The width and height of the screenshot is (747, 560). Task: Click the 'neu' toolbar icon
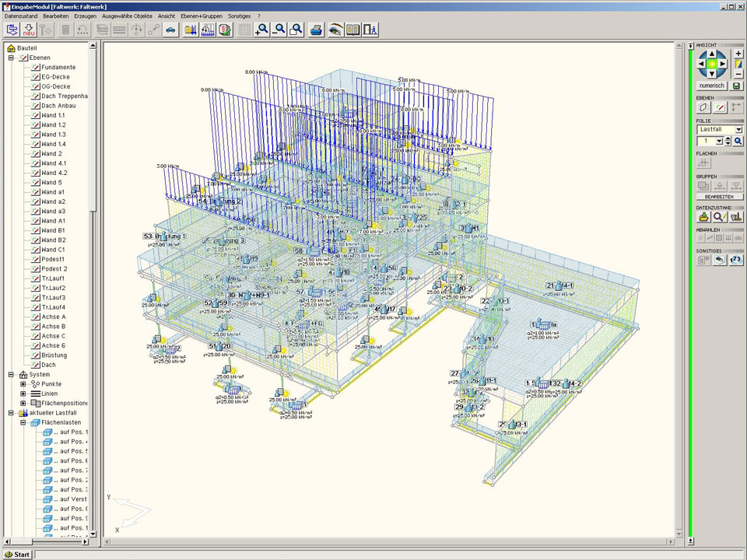(30, 30)
